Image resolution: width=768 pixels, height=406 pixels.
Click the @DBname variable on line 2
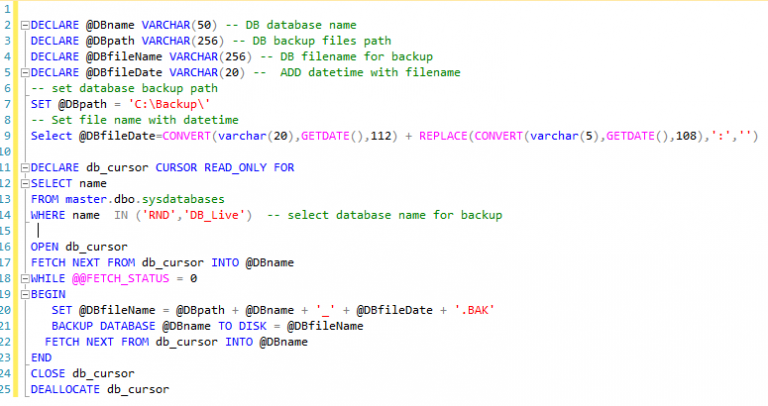click(110, 25)
